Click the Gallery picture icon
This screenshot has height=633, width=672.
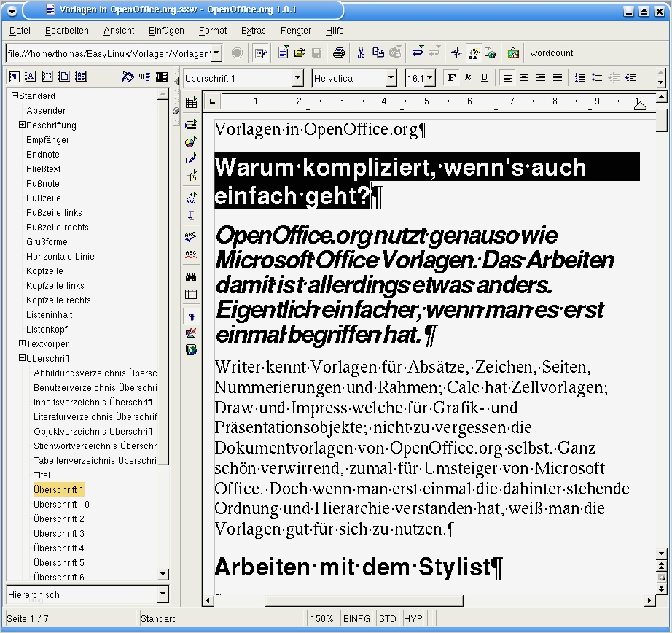513,53
